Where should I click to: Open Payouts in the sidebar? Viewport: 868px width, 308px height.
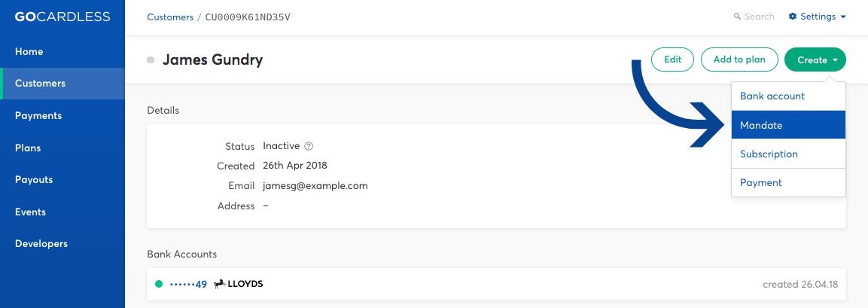point(62,180)
